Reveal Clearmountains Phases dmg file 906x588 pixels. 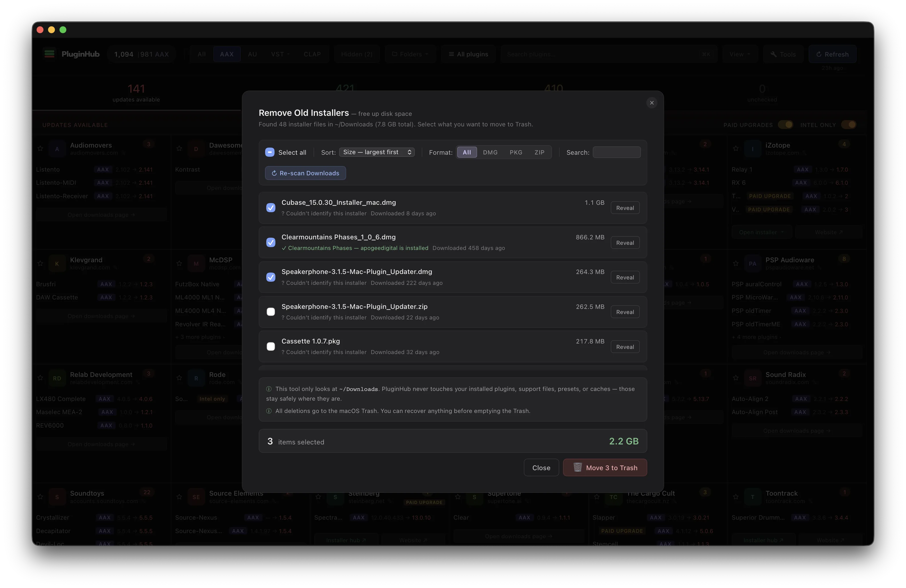point(625,243)
